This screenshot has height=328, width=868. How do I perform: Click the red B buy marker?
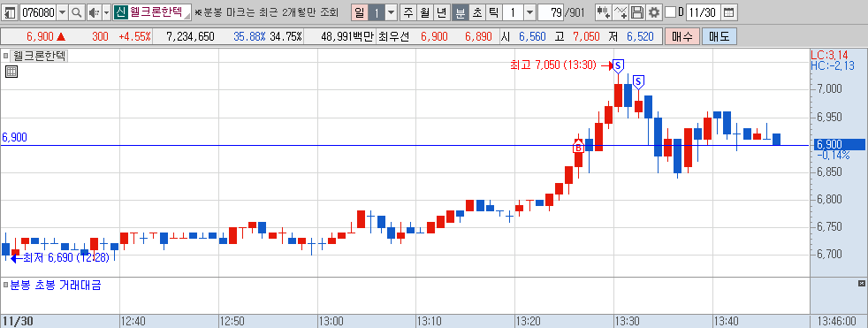[x=578, y=148]
